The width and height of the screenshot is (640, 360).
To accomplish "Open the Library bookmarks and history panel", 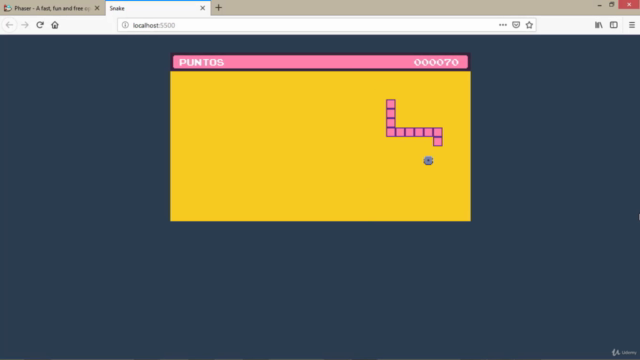I will [x=598, y=25].
